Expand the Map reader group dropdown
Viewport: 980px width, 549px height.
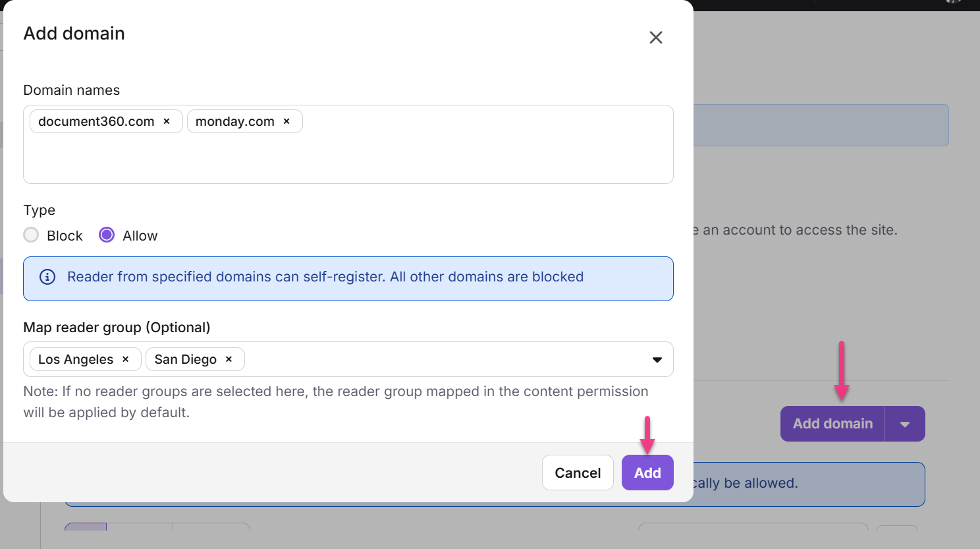click(657, 360)
